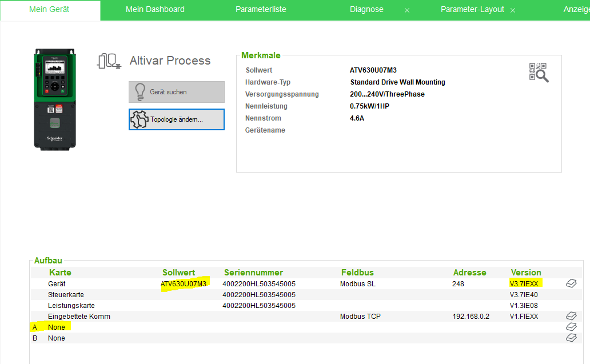
Task: Select slot B None row
Action: pyautogui.click(x=306, y=338)
